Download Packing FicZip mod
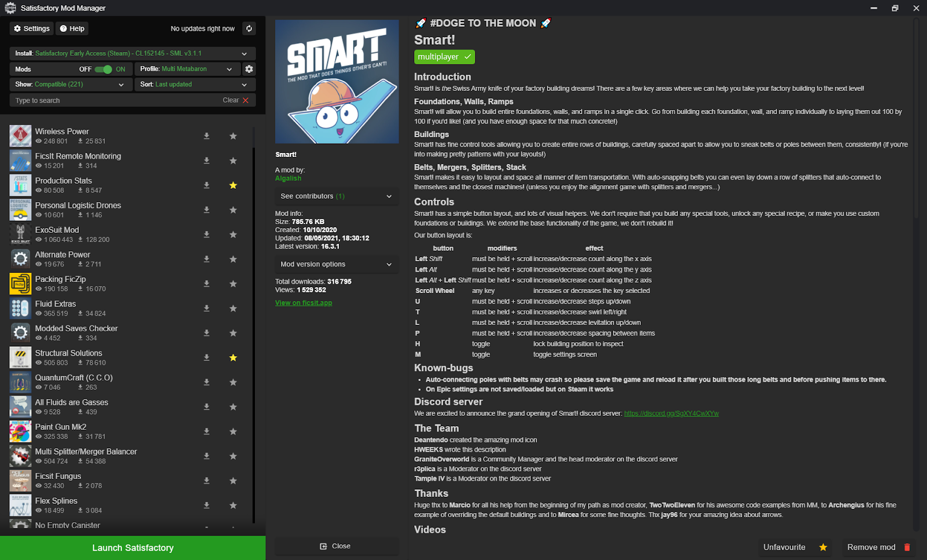927x560 pixels. tap(206, 284)
